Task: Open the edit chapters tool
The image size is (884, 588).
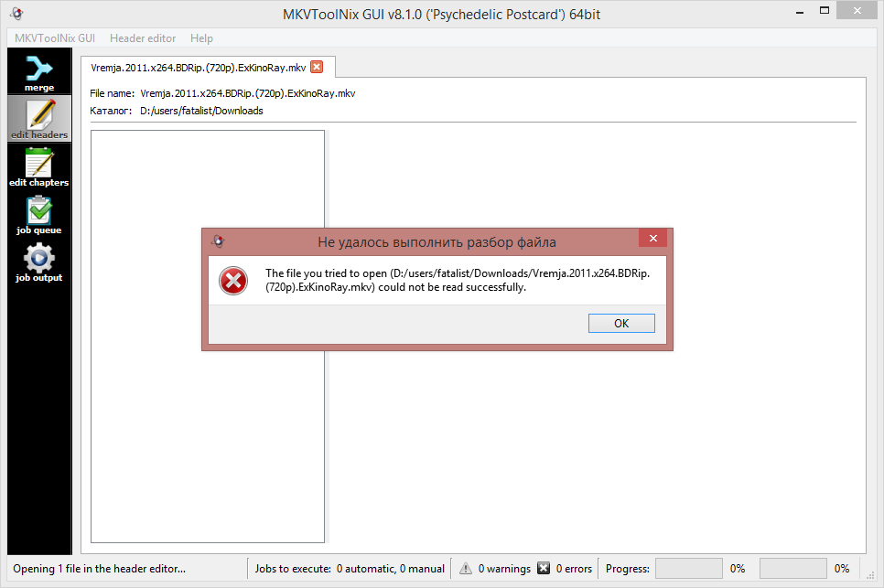Action: point(39,166)
